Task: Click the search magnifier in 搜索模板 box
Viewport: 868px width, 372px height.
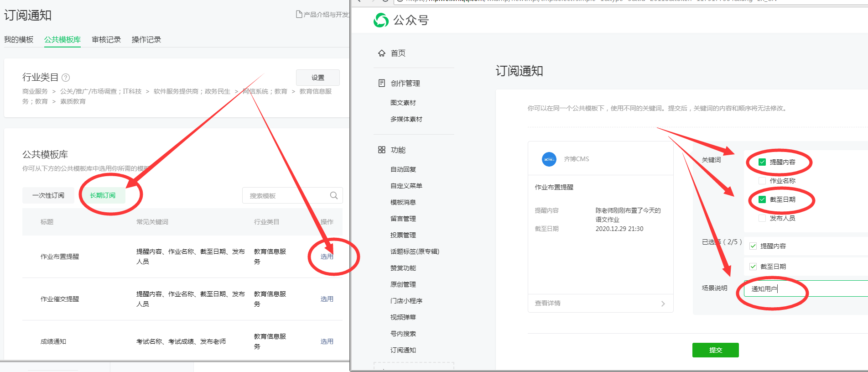Action: 334,195
